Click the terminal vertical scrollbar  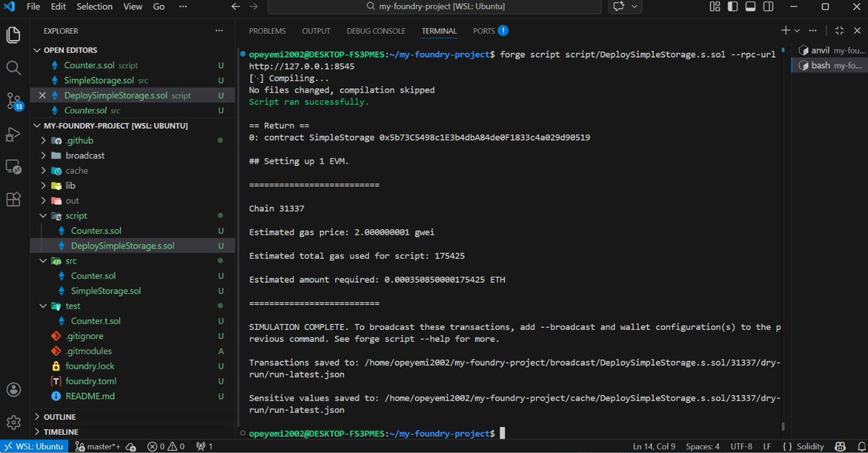(783, 427)
